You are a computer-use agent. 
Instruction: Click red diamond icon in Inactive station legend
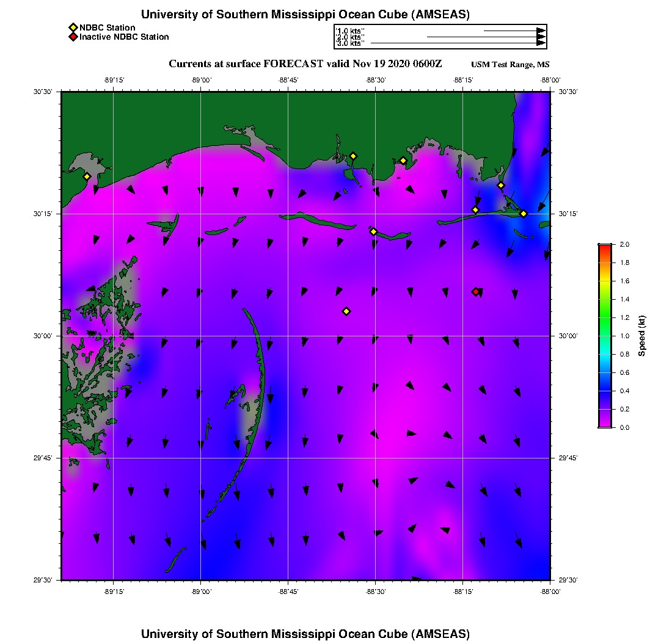pos(73,37)
